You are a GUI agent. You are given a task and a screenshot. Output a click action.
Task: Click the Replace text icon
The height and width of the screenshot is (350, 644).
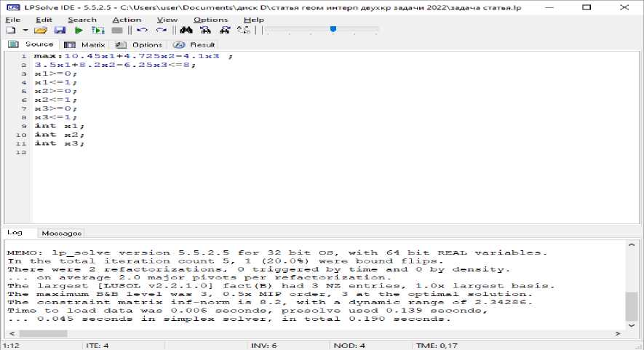(x=244, y=30)
